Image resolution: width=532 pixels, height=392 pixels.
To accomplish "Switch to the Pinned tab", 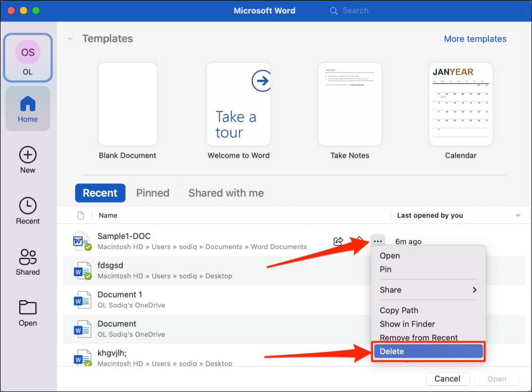I will 153,193.
